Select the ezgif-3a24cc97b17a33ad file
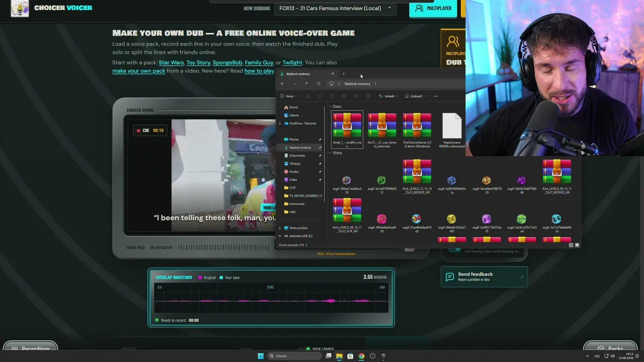Screen dimensions: 644x362 522,223
